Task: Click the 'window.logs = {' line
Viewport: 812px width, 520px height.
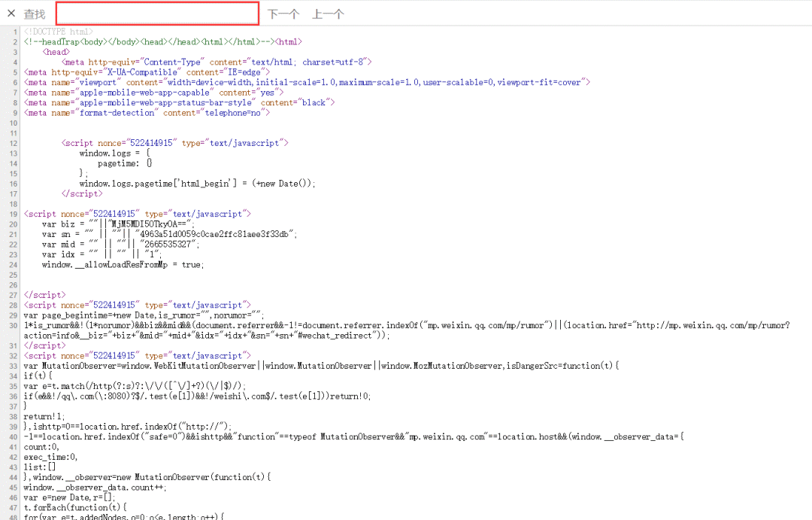Action: pos(114,153)
